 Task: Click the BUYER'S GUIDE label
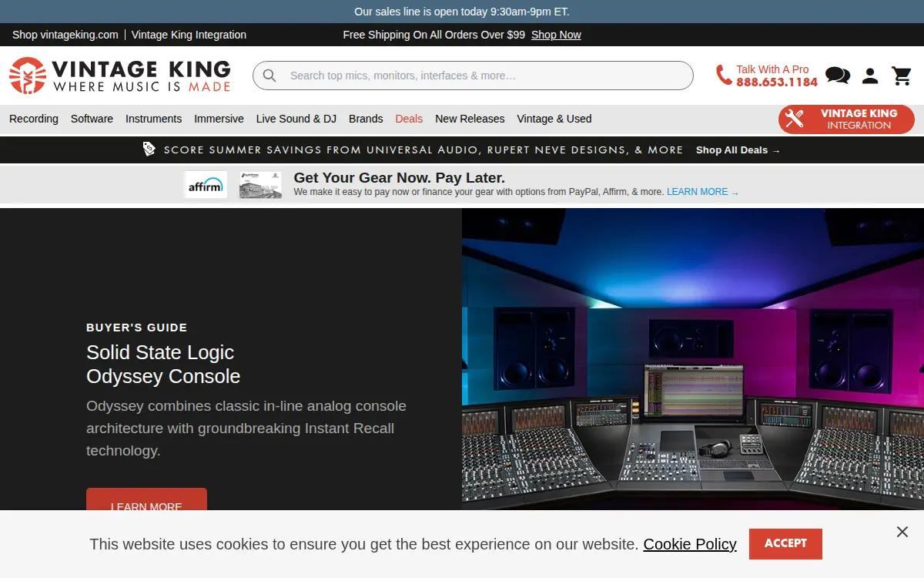pyautogui.click(x=137, y=328)
